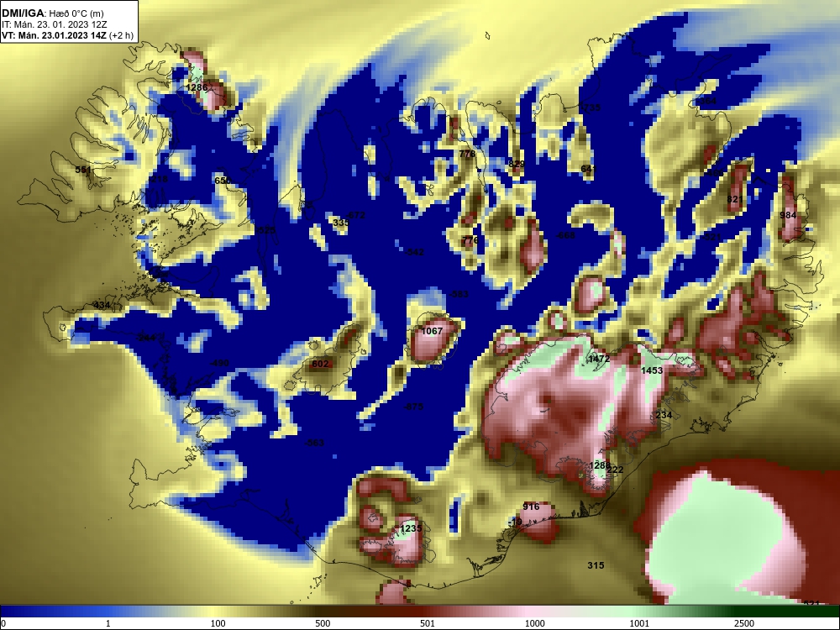Click the legend label 100

coord(218,623)
